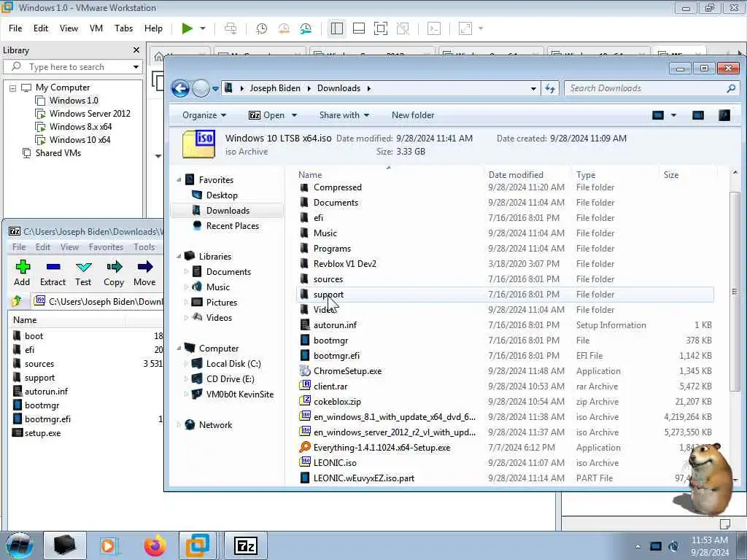This screenshot has width=747, height=560.
Task: Sort by the Size column header
Action: [671, 175]
